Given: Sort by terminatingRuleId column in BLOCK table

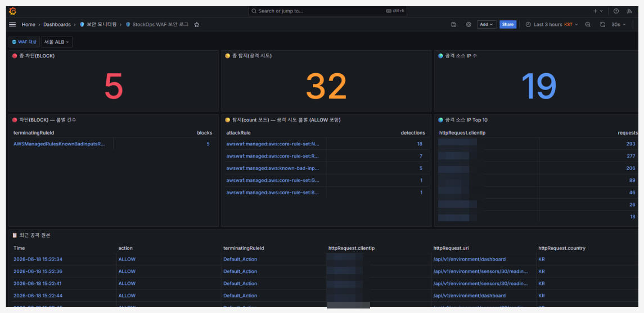Looking at the screenshot, I should click(x=34, y=133).
